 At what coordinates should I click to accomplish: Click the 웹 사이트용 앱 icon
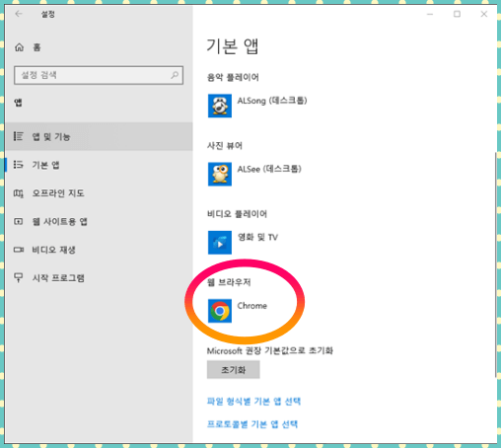19,221
